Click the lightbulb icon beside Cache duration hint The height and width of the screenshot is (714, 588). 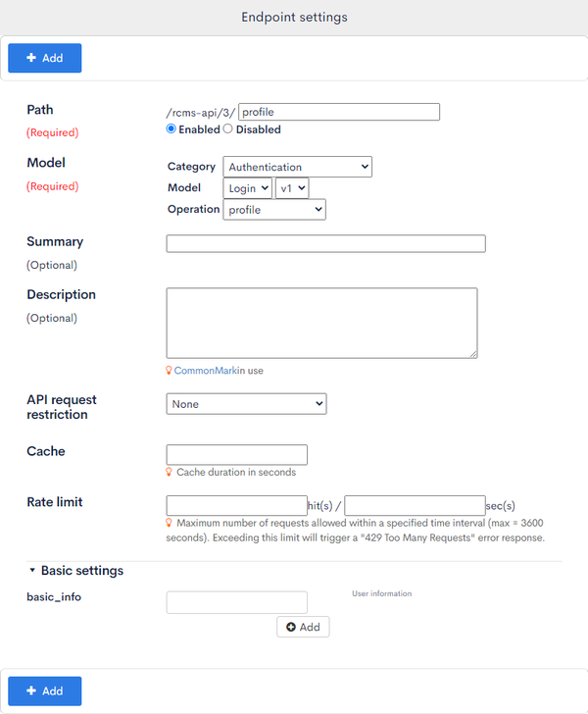(169, 472)
